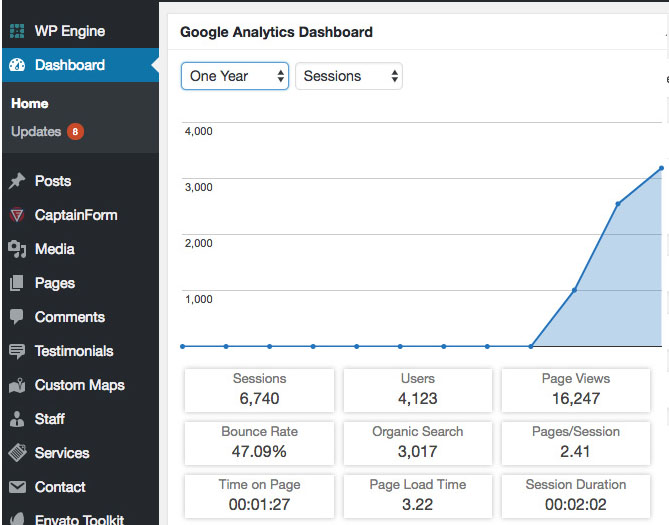Click the Testimonials chat icon
The width and height of the screenshot is (669, 525).
tap(17, 351)
